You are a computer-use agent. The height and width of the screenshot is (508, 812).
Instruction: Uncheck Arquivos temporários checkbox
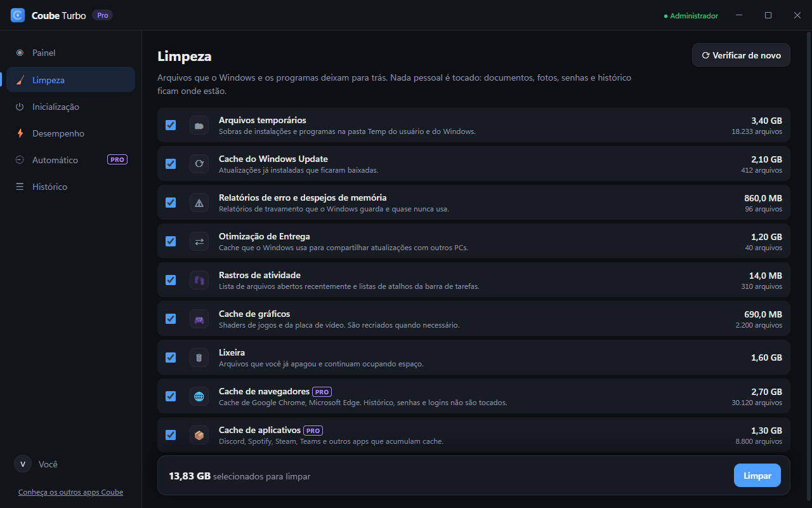point(171,125)
